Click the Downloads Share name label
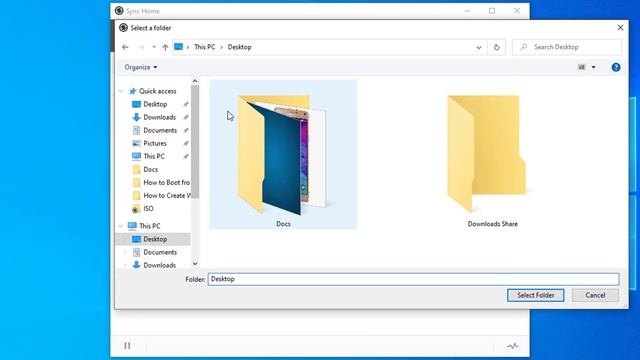 coord(493,224)
